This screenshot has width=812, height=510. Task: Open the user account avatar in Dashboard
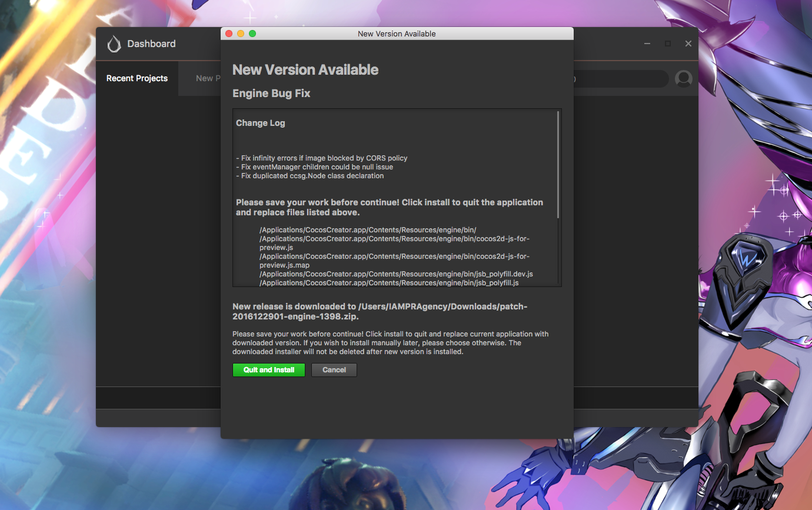(684, 79)
